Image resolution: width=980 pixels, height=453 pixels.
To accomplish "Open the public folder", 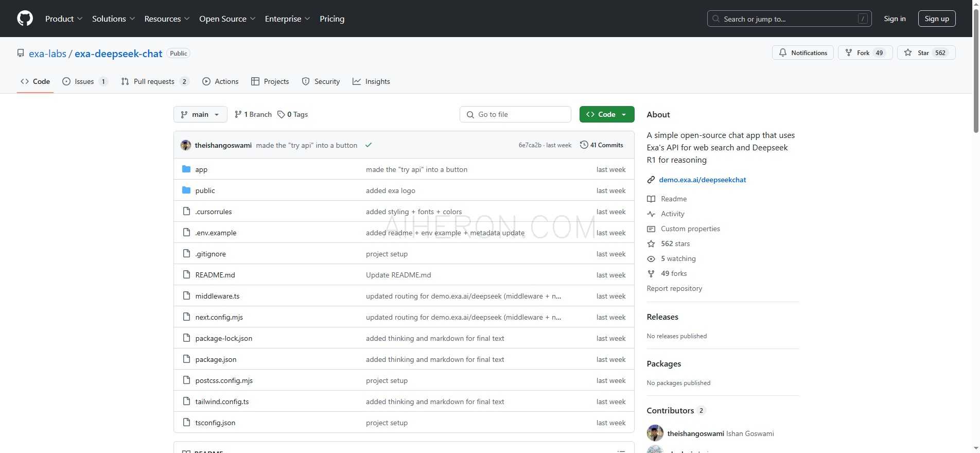I will [205, 190].
